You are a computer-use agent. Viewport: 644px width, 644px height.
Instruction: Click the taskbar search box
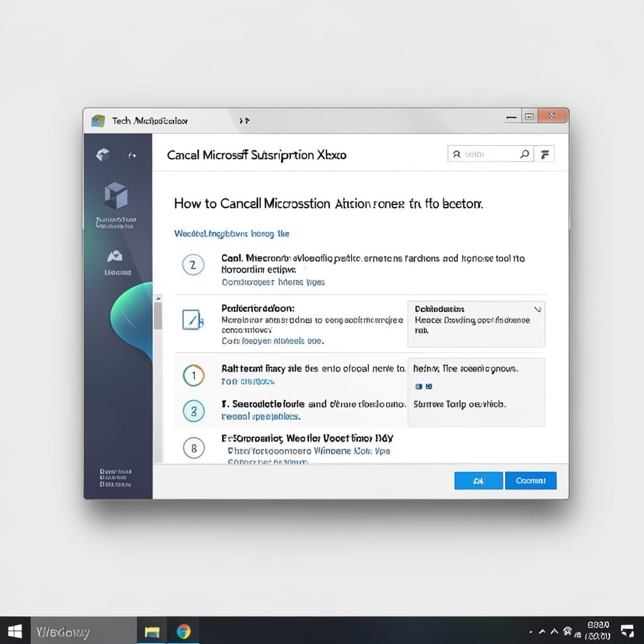84,631
